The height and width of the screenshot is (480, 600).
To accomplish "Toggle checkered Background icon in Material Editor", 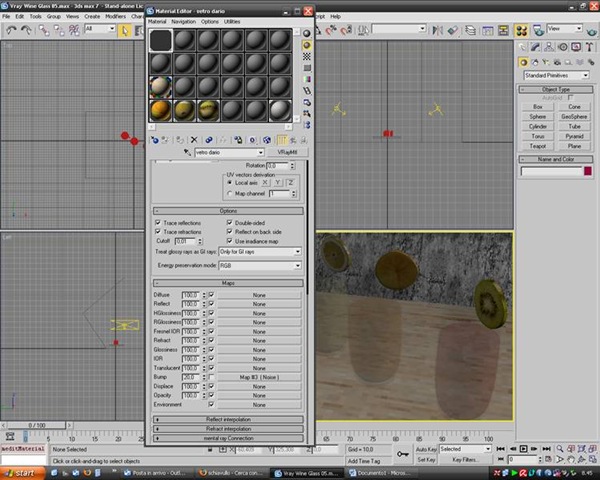I will (307, 57).
